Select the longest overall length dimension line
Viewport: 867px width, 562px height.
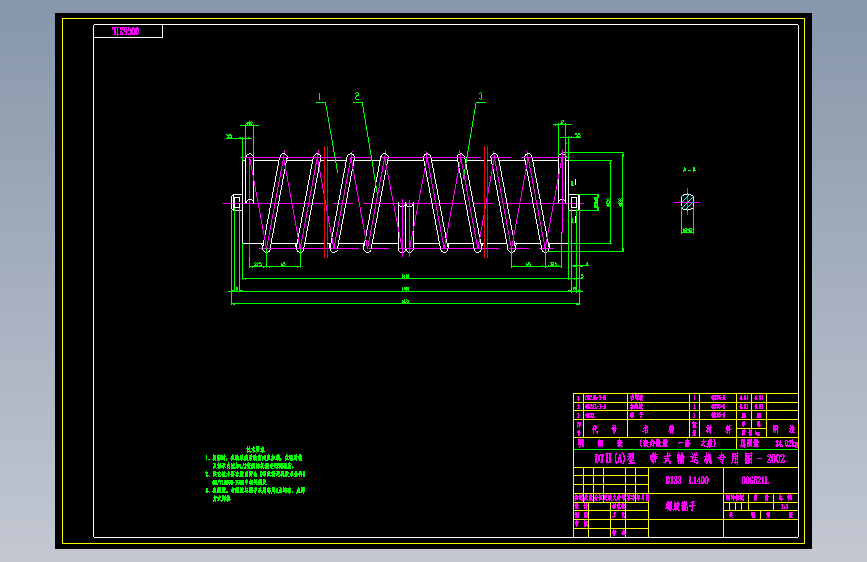405,304
